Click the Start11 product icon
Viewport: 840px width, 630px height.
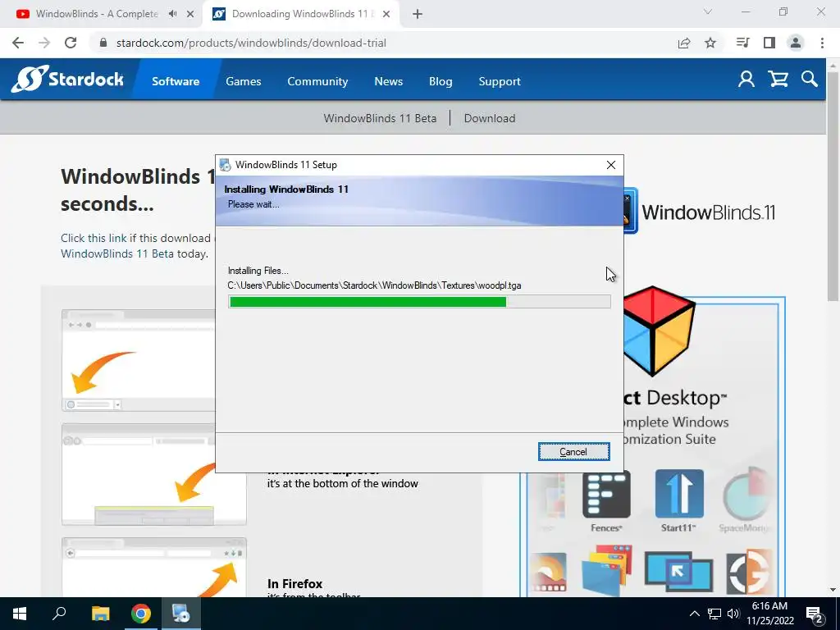(679, 494)
